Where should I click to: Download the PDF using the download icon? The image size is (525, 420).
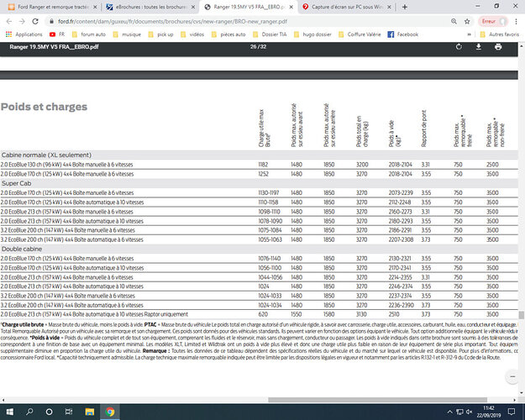(479, 47)
